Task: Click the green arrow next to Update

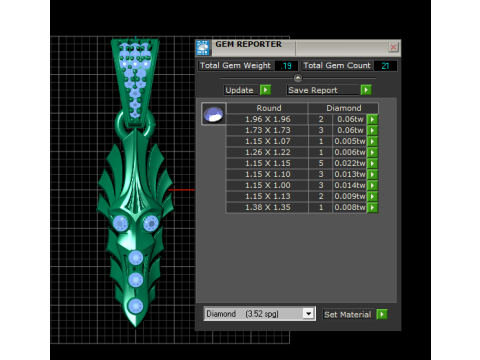Action: click(265, 90)
